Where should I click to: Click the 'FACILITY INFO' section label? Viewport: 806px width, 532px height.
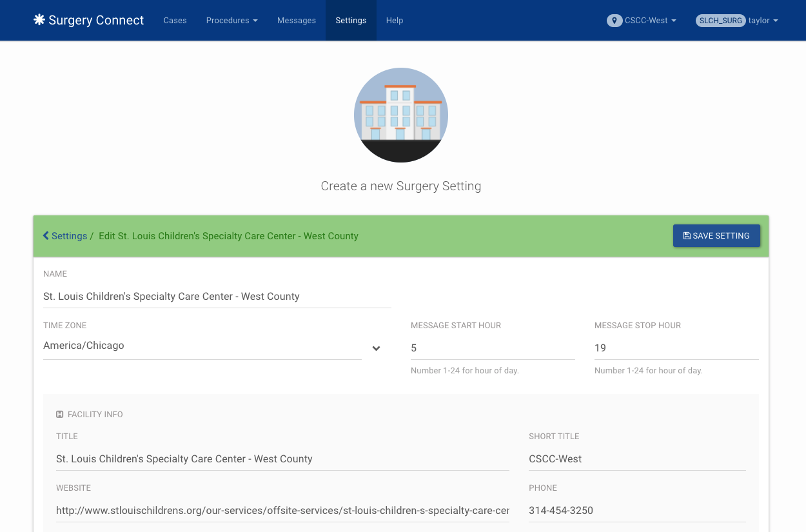point(95,415)
